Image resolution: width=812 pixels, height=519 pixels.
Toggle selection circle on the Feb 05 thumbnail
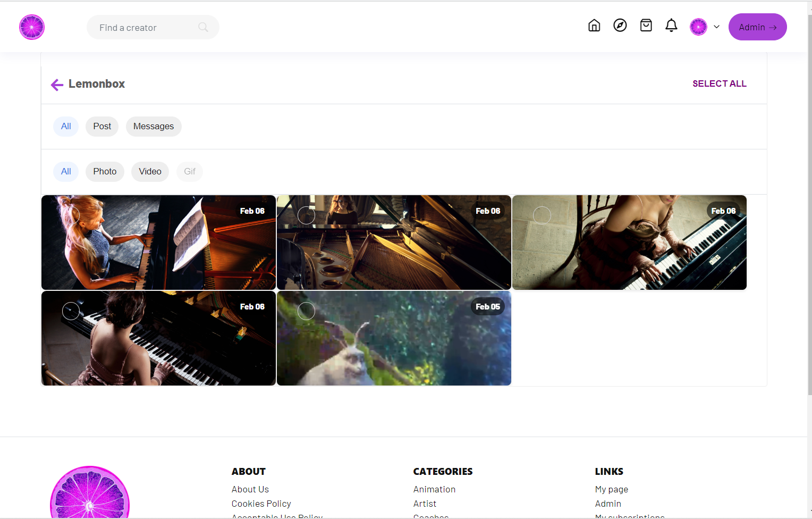(x=307, y=311)
